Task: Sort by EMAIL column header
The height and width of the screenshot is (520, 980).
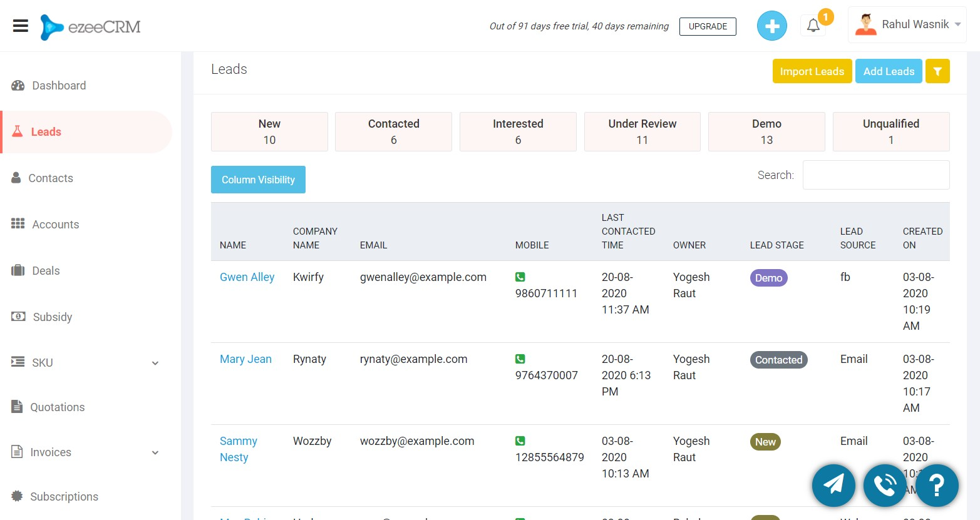Action: pos(373,245)
